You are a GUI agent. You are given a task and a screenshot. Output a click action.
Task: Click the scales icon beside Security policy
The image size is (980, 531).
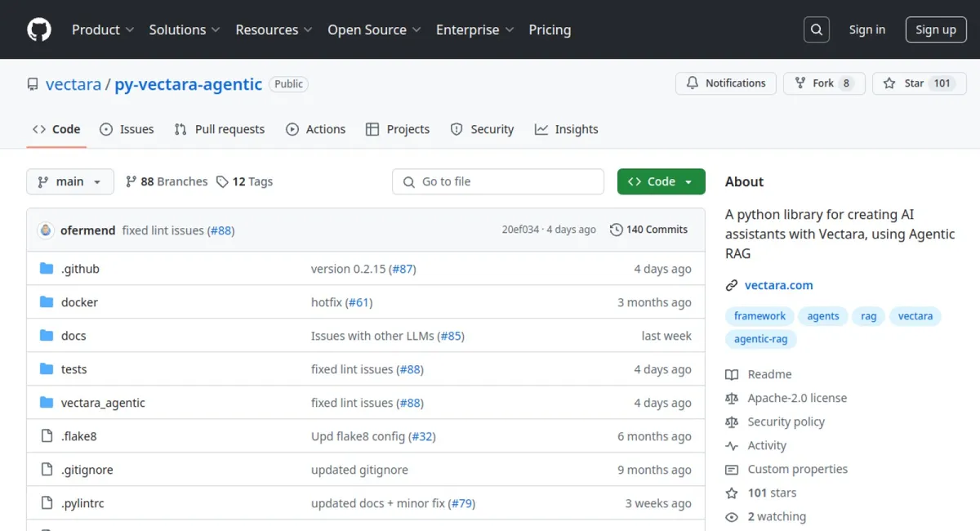click(x=732, y=422)
